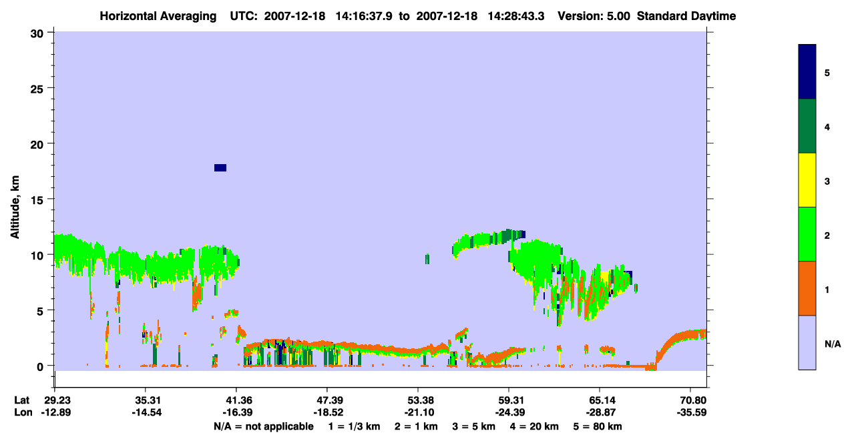Click the latitude value '29.23'
The image size is (868, 445).
pos(55,400)
